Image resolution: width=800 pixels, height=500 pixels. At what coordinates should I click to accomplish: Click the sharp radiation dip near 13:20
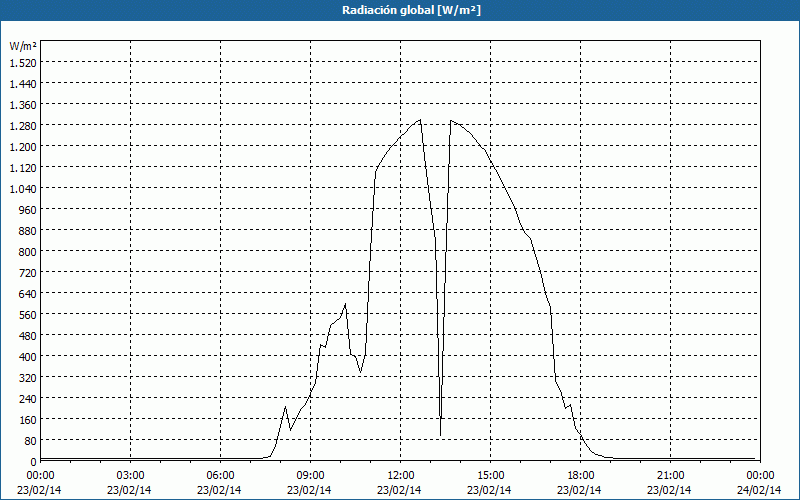pyautogui.click(x=440, y=435)
